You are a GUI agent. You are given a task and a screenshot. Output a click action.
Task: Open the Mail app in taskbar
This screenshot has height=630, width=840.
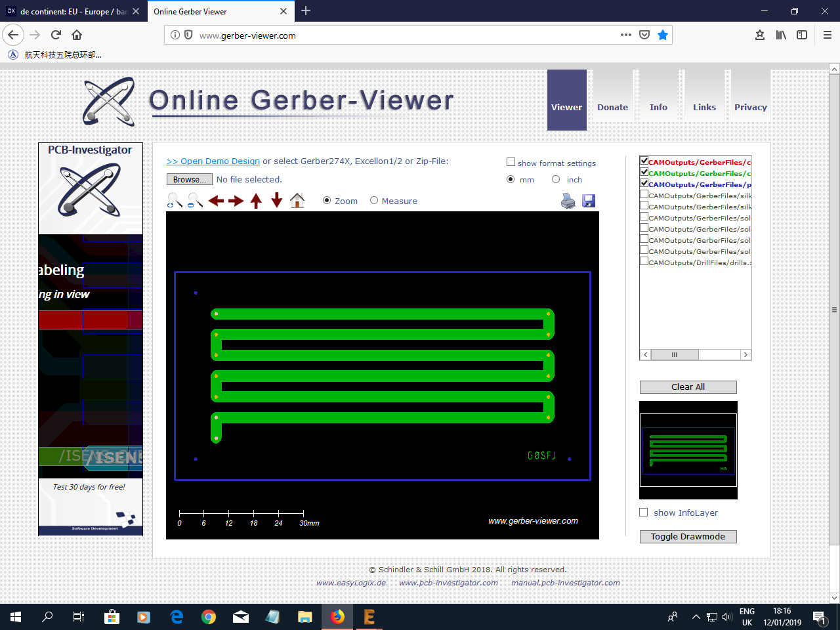(241, 617)
